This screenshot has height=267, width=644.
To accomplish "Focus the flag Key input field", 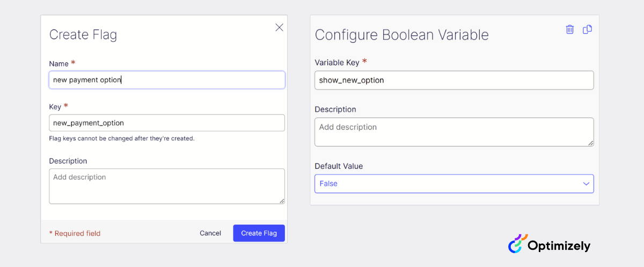I will pyautogui.click(x=167, y=123).
